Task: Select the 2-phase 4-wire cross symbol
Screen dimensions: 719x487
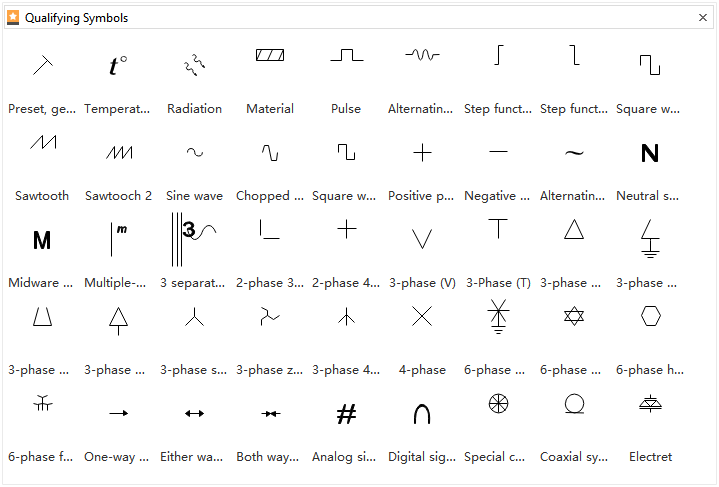Action: click(x=347, y=229)
